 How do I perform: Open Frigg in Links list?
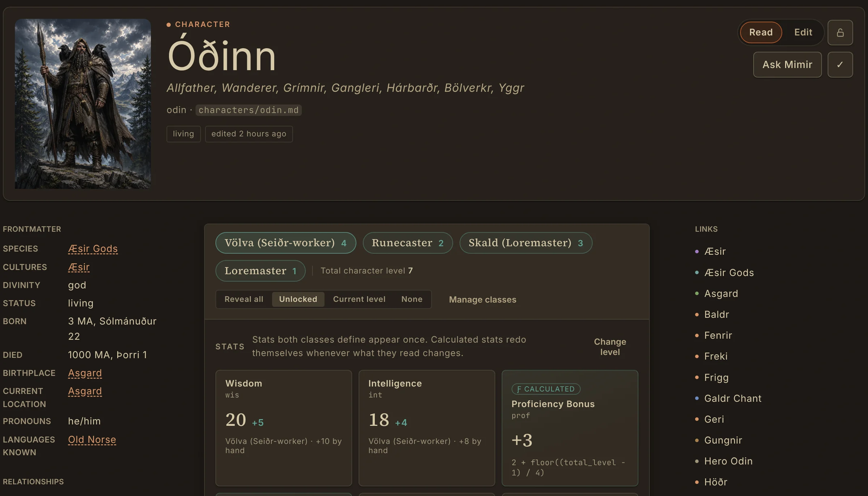click(716, 378)
